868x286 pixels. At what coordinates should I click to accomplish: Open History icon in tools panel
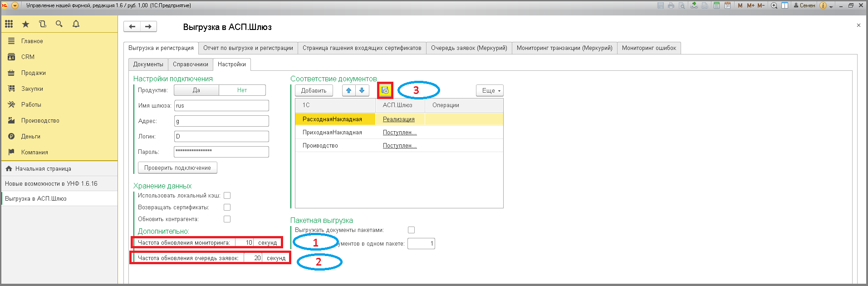pos(43,24)
